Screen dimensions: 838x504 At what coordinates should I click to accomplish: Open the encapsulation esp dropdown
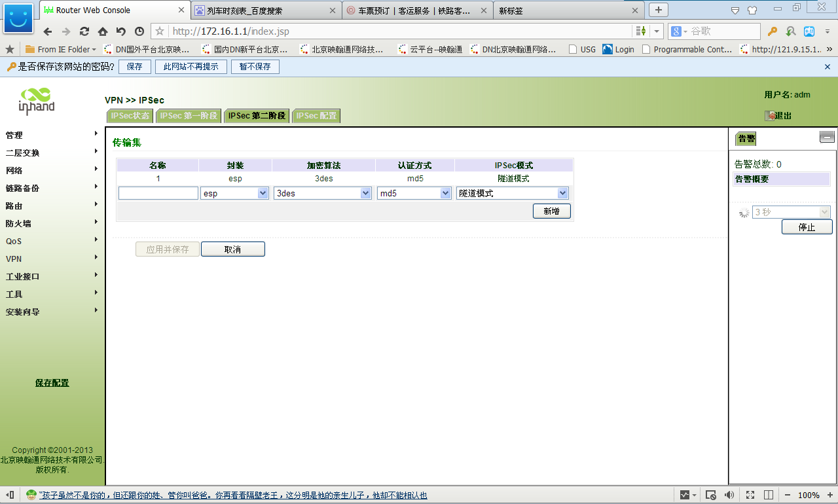coord(235,193)
